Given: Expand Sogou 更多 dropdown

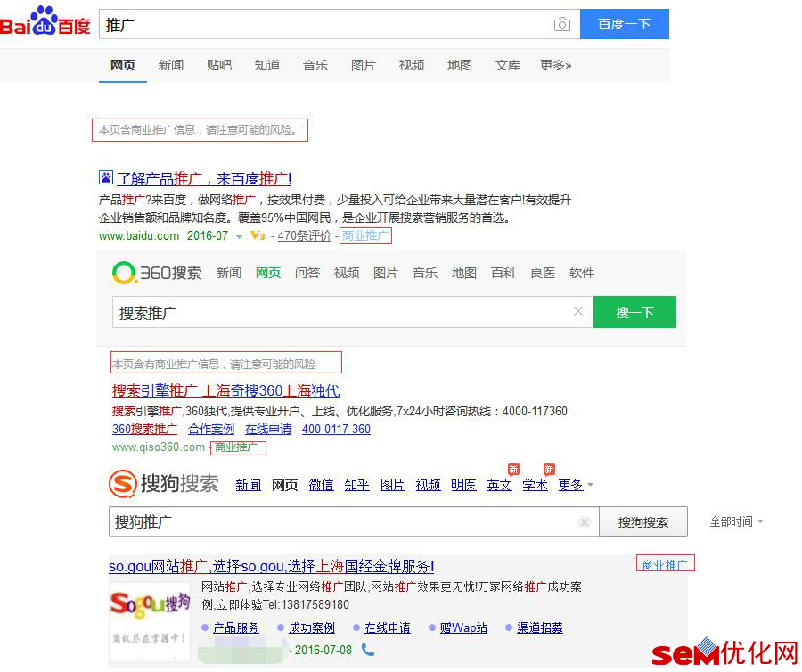Looking at the screenshot, I should pyautogui.click(x=575, y=484).
